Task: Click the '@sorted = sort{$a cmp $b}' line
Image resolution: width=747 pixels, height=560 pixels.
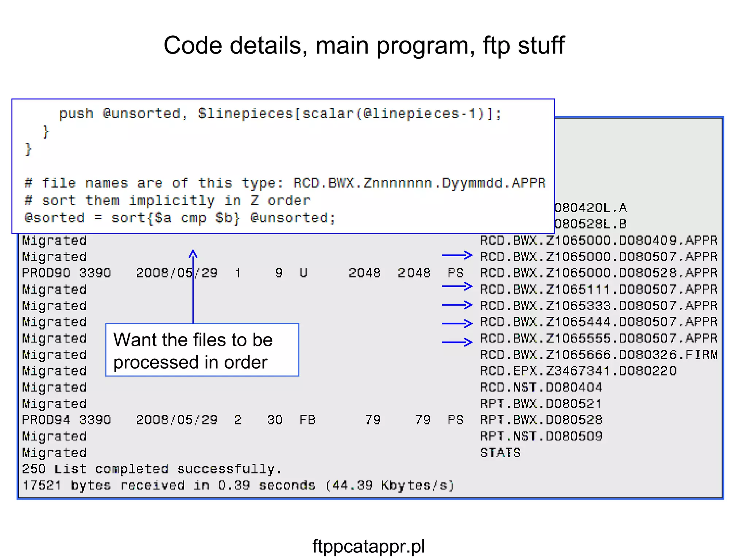Action: pyautogui.click(x=180, y=218)
